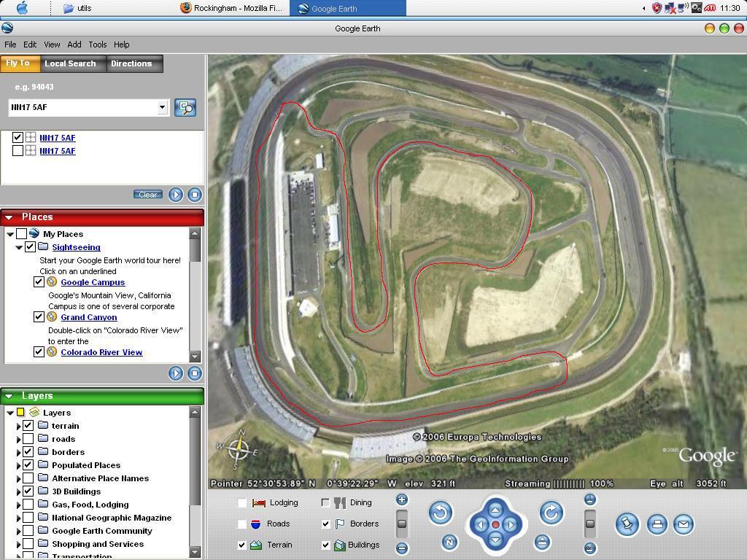
Task: Pan left with the navigation arrow
Action: click(x=481, y=525)
